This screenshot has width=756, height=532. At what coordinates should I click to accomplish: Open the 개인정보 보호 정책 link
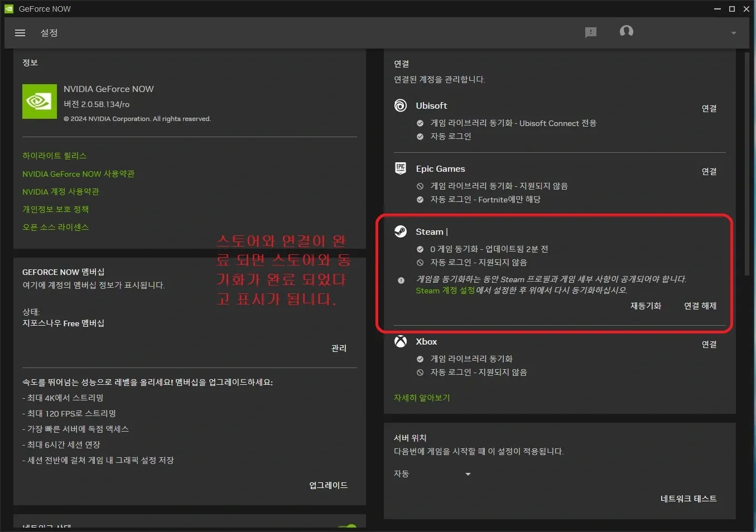56,209
